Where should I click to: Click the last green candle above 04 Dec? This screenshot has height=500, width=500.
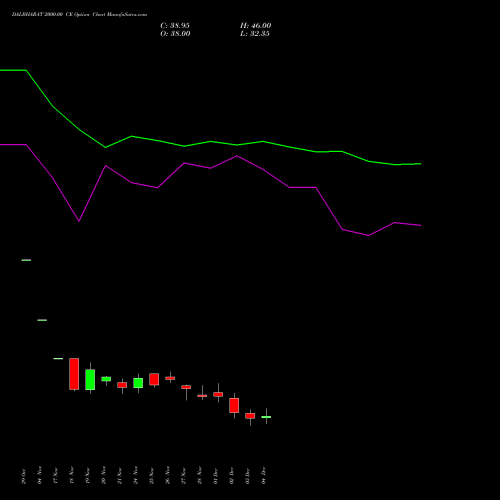coord(266,417)
